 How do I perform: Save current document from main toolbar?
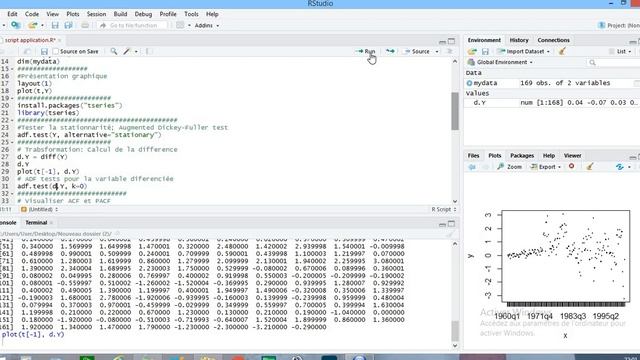55,25
